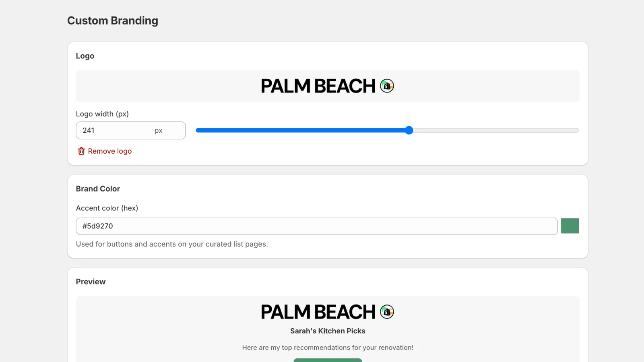Click the trash icon beside Remove logo
The image size is (644, 362).
81,151
